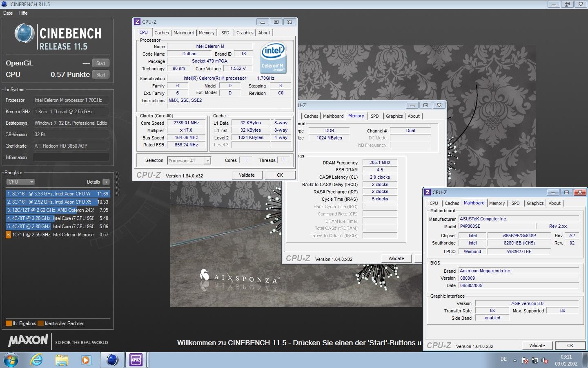588x368 pixels.
Task: Start the CPU benchmark
Action: (x=101, y=75)
